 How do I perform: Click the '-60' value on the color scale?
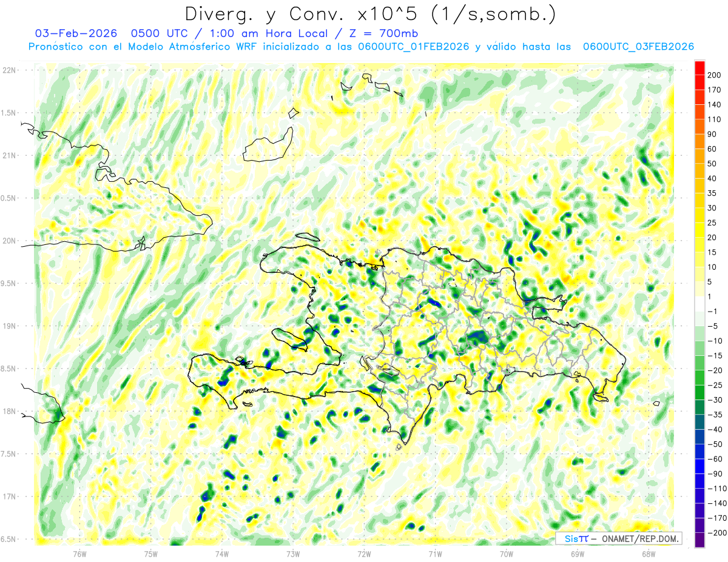[x=714, y=459]
